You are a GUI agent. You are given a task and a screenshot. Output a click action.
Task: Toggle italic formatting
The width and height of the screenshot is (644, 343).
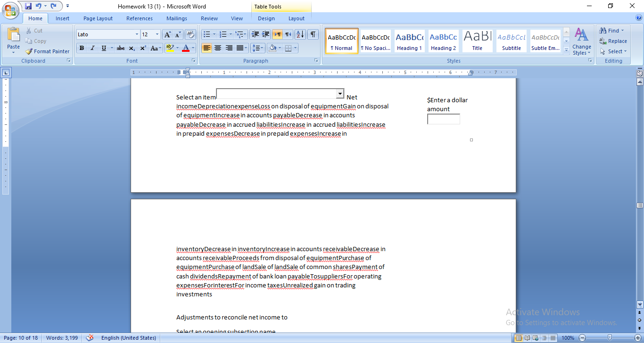coord(93,48)
